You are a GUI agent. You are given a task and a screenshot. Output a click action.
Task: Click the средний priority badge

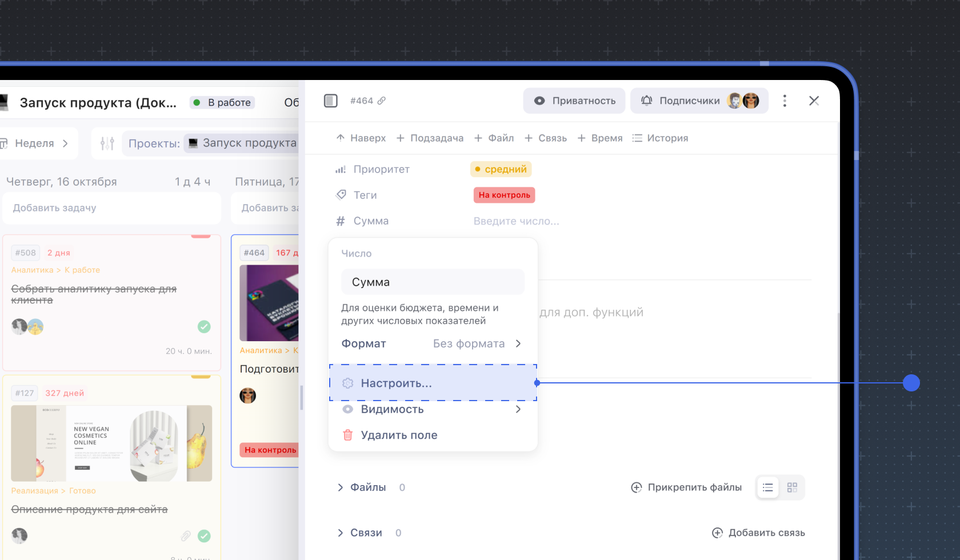[x=501, y=169]
